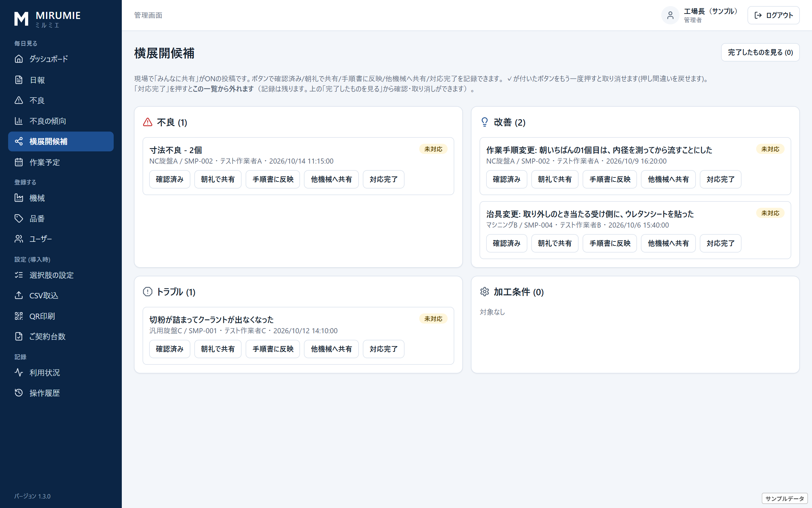Open the ユーザー people icon
The width and height of the screenshot is (812, 508).
pos(19,239)
